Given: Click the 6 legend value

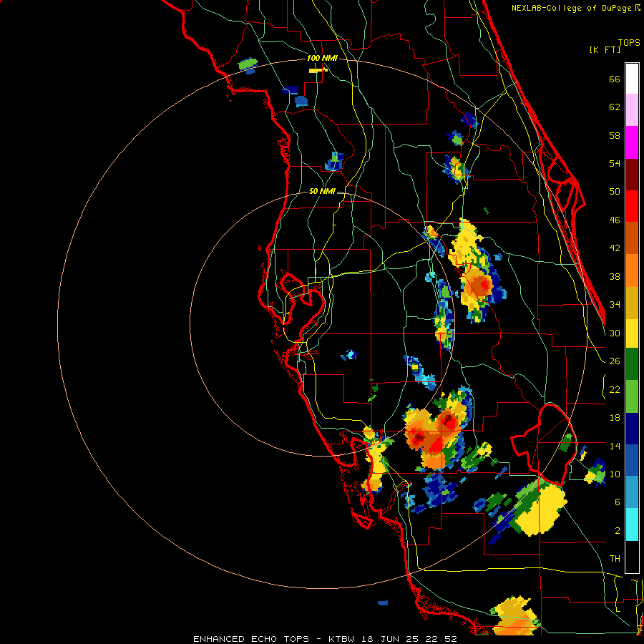Looking at the screenshot, I should [618, 502].
